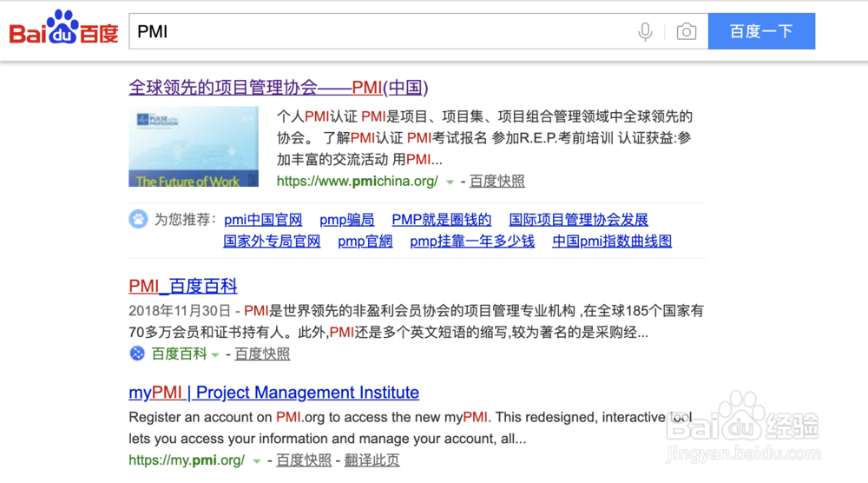Viewport: 868px width, 483px height.
Task: Click recommended link pmp骗局
Action: click(x=346, y=220)
